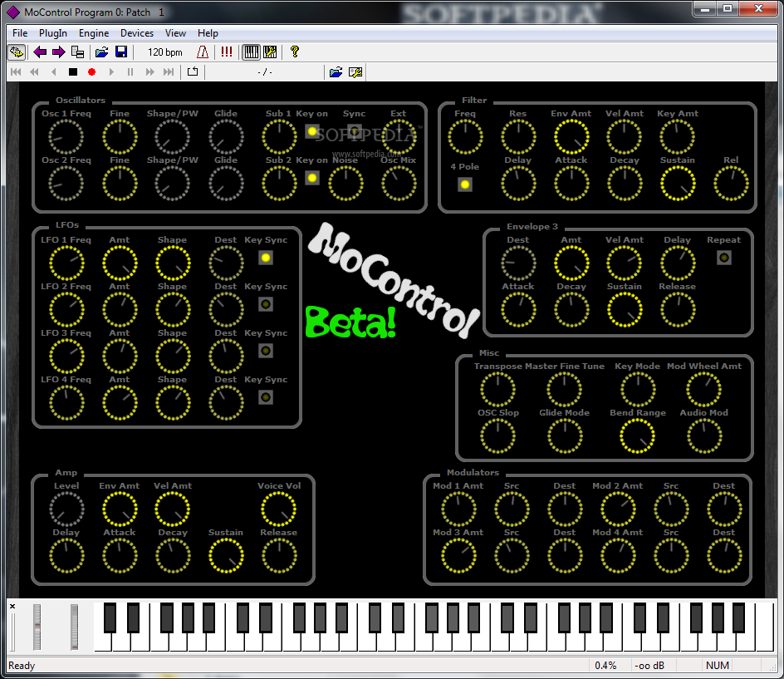
Task: Click the Transpose knob in Misc
Action: [497, 390]
